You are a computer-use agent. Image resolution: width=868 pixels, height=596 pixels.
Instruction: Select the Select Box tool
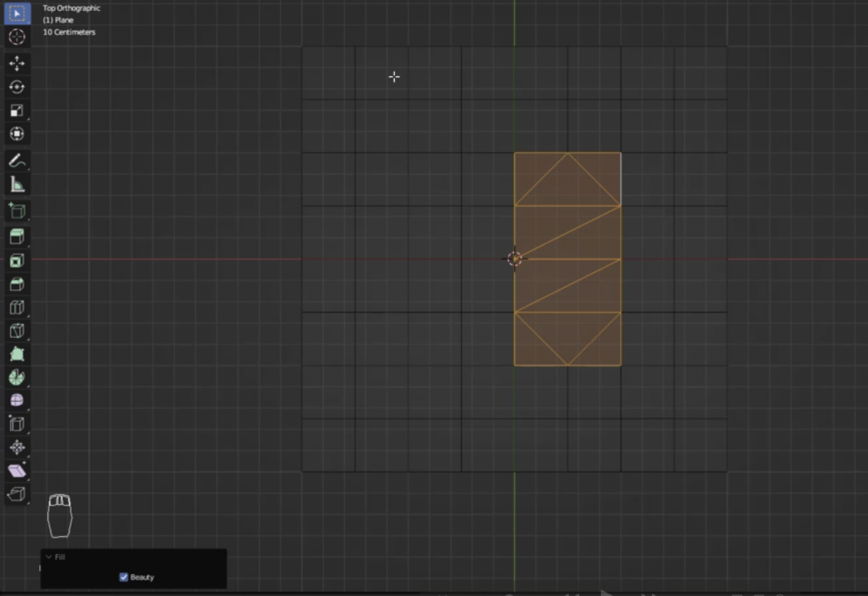[17, 14]
